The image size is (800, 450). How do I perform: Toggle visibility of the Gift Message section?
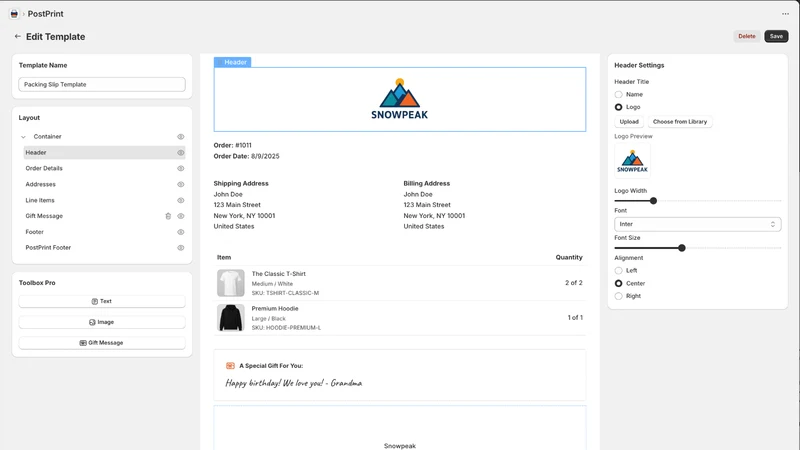tap(181, 216)
